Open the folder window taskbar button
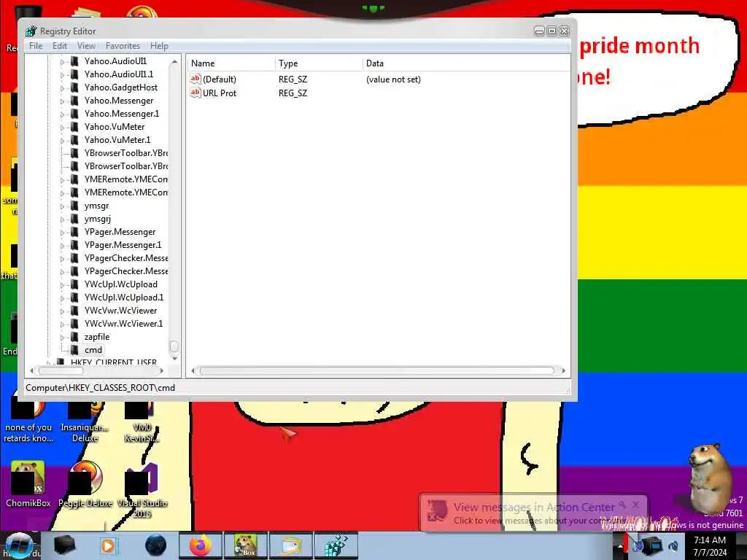 tap(291, 545)
